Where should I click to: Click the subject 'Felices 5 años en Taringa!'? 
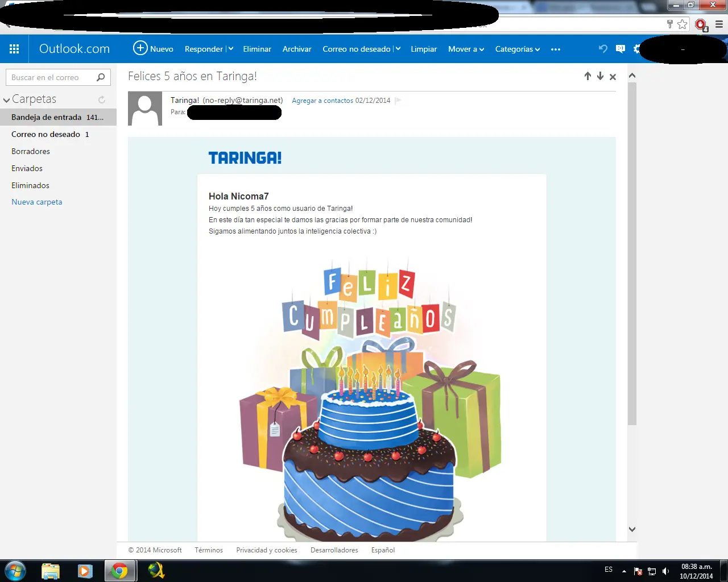(x=192, y=76)
